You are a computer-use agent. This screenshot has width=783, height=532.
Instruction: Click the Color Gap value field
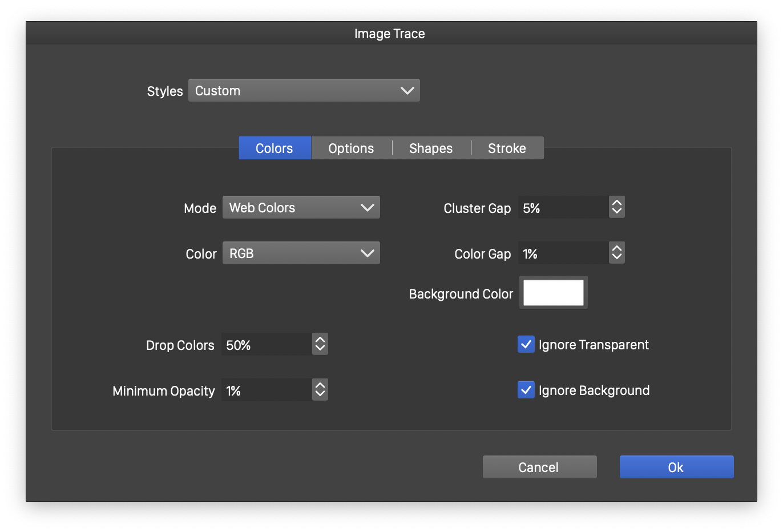[563, 253]
